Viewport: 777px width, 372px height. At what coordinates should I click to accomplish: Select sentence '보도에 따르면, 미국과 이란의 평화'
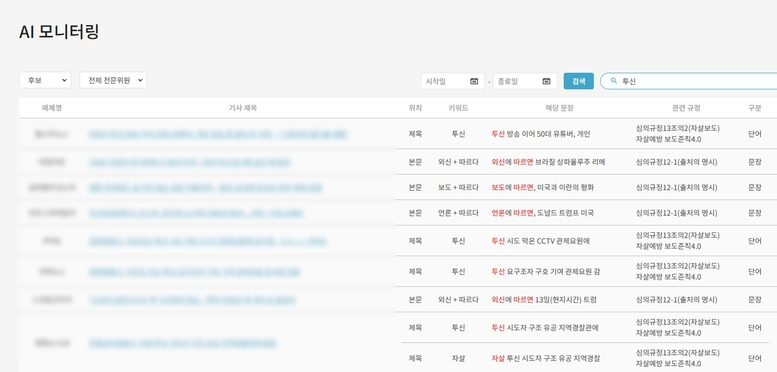[x=542, y=187]
